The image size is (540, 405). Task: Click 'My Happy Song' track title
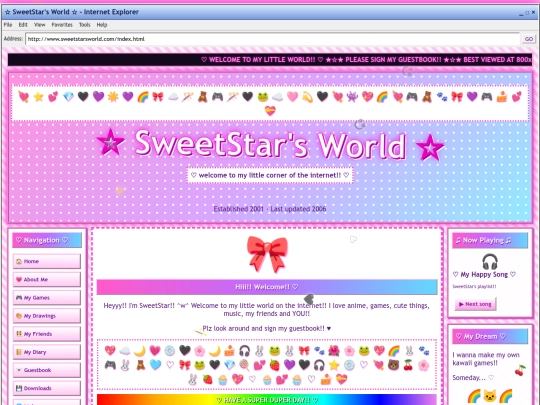(x=484, y=274)
